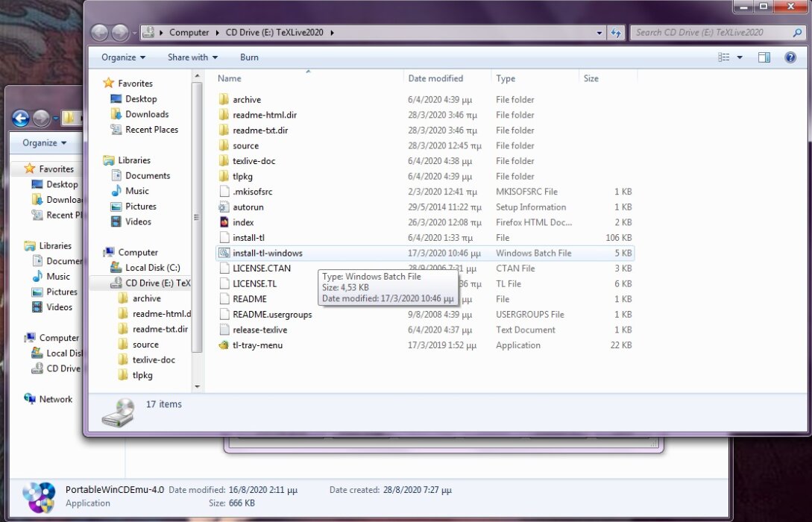Click the CD drive icon in details pane
The image size is (812, 522).
tap(118, 412)
